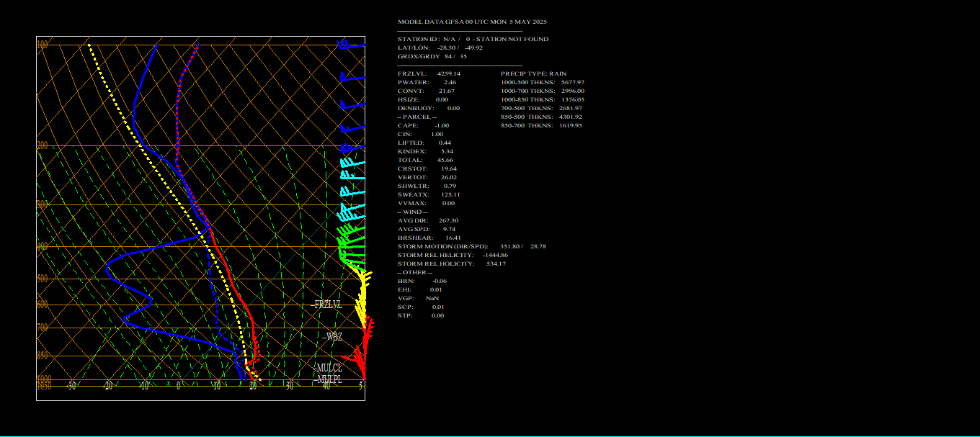The width and height of the screenshot is (980, 437).
Task: Click the 'STATION ID' station not found line
Action: 473,39
